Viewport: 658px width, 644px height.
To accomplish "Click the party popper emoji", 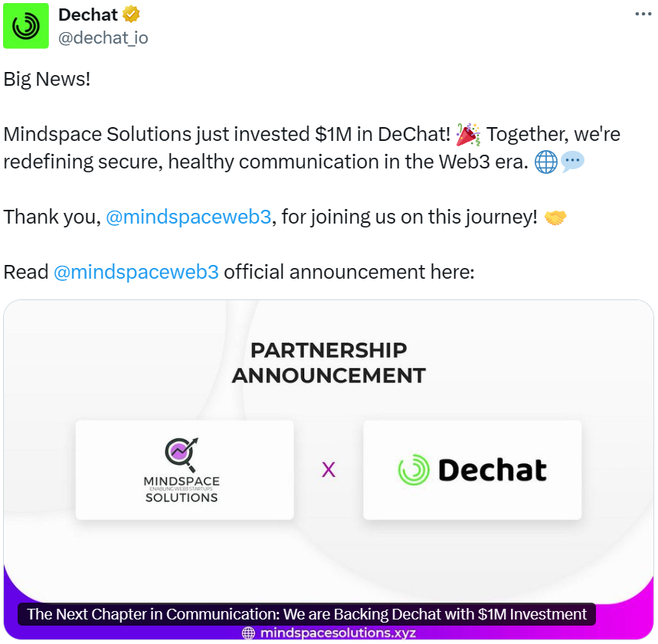I will pyautogui.click(x=468, y=135).
